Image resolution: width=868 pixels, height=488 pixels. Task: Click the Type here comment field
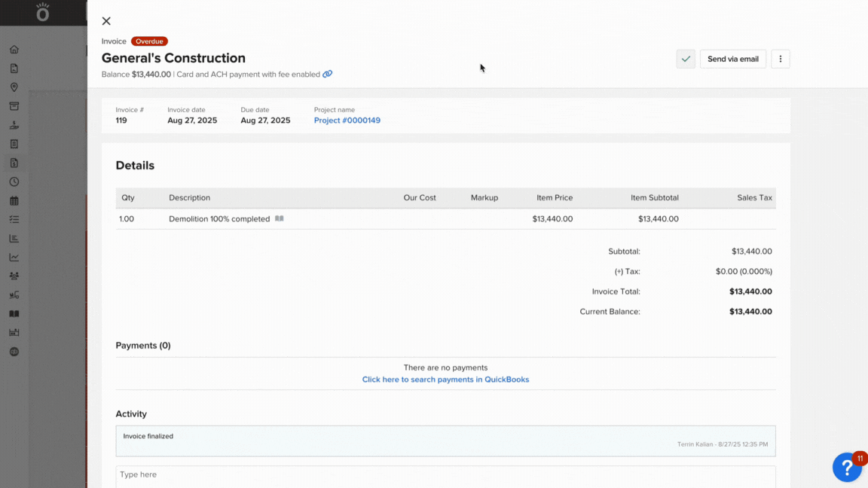445,474
